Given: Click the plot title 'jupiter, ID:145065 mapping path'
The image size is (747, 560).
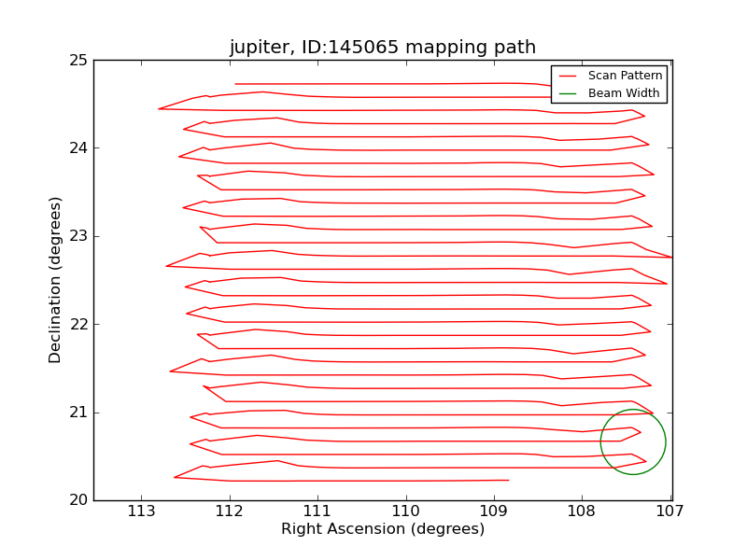Looking at the screenshot, I should [x=383, y=48].
